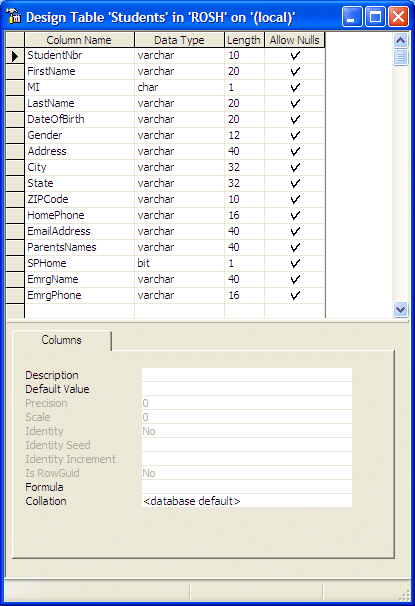
Task: Click the Default Value field
Action: pos(247,389)
